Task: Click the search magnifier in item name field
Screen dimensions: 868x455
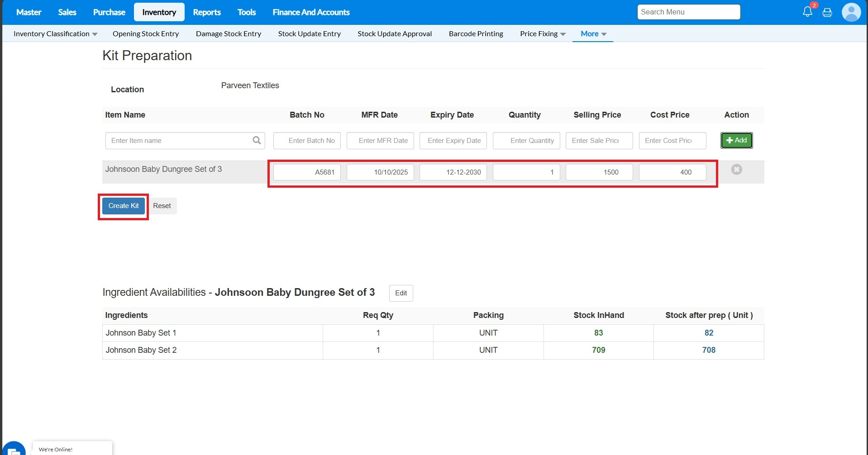Action: click(x=257, y=140)
